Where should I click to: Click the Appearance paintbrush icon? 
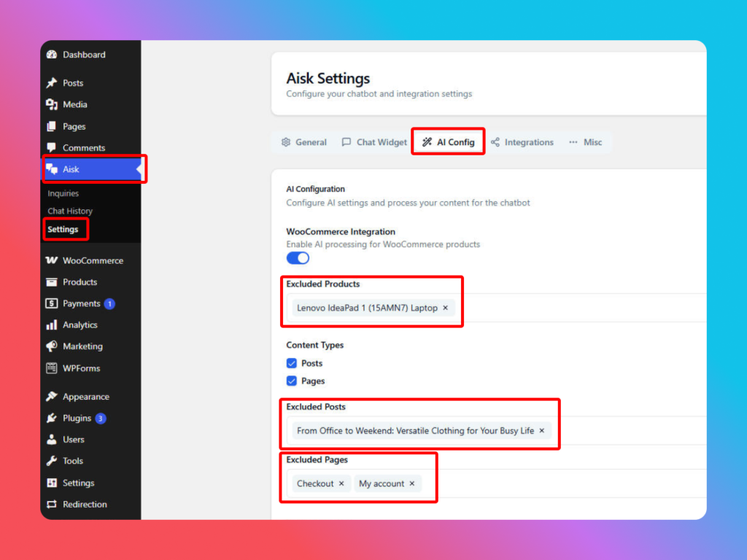point(52,396)
